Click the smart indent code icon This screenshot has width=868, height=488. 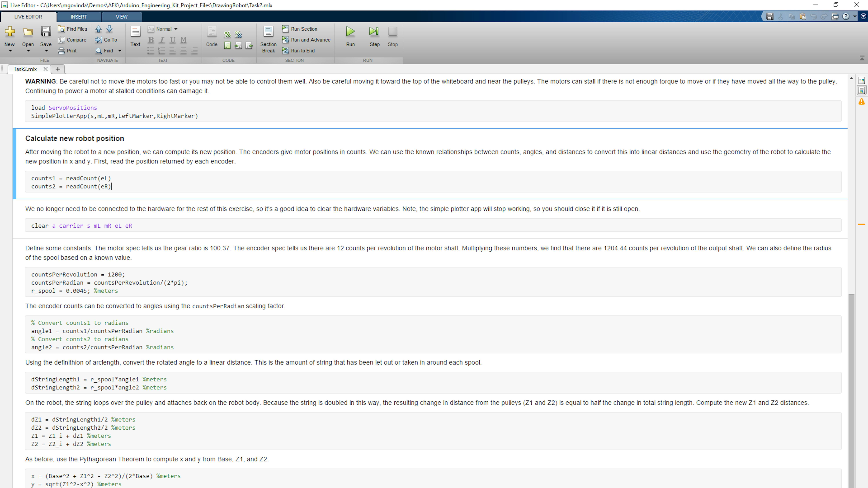click(227, 45)
